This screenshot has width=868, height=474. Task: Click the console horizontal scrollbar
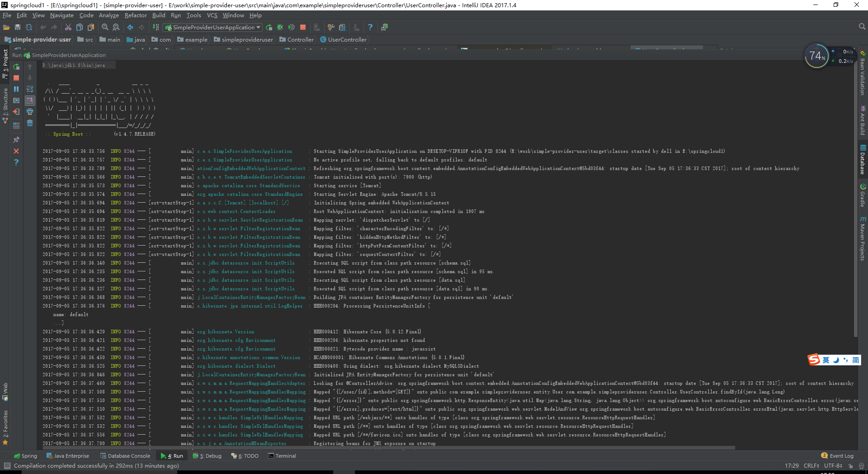pyautogui.click(x=389, y=448)
